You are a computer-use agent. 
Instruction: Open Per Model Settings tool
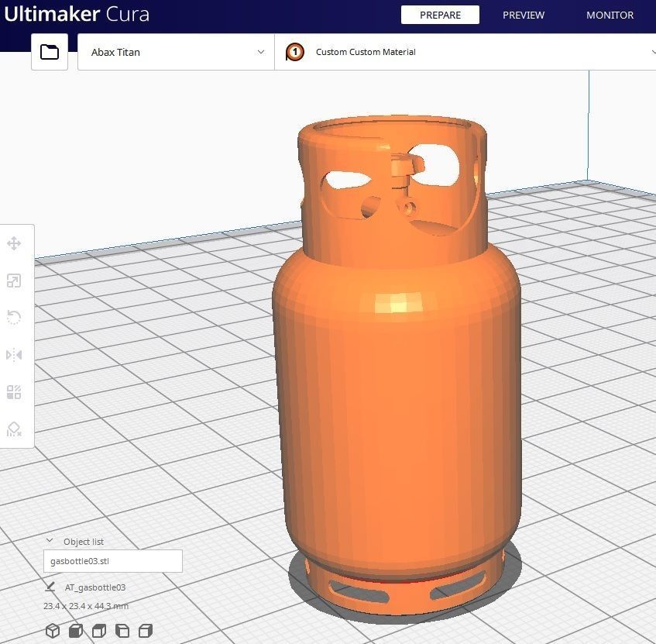pos(14,392)
